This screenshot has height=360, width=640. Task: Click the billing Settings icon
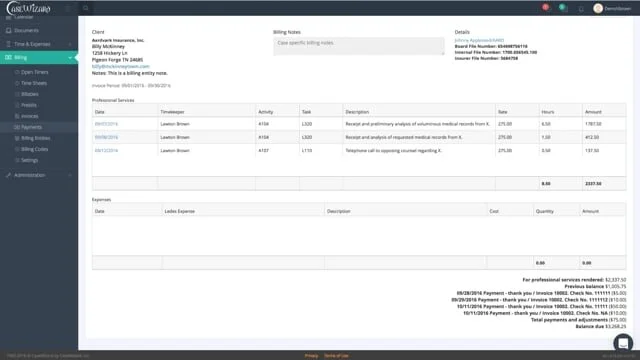[17, 160]
